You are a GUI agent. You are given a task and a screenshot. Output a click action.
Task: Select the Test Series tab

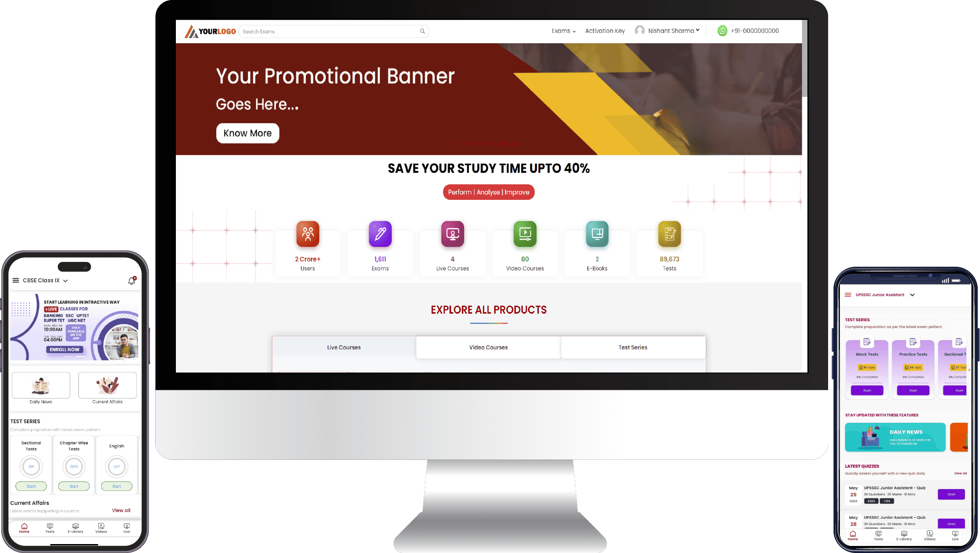[632, 347]
